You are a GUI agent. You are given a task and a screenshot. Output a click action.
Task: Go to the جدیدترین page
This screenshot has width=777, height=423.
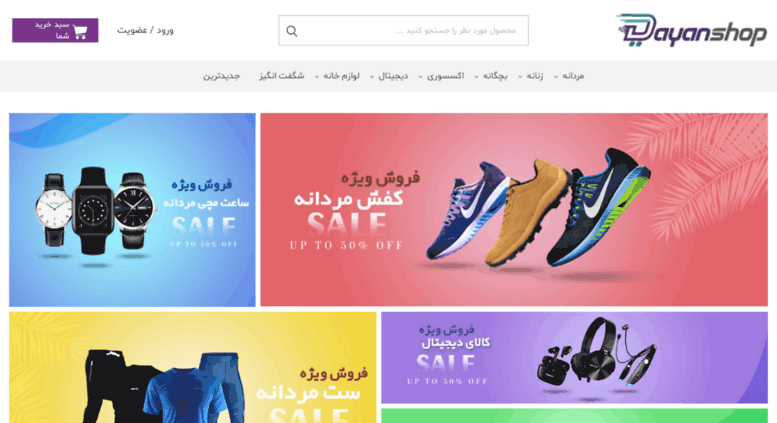(x=222, y=76)
